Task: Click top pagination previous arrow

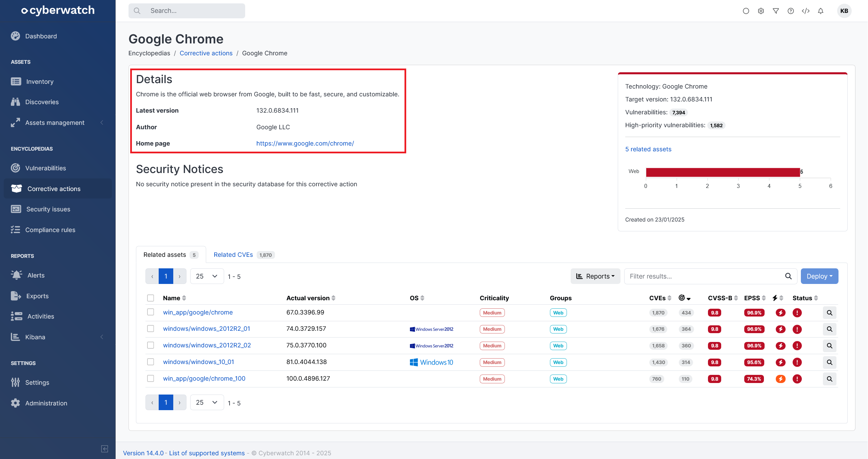Action: coord(152,276)
